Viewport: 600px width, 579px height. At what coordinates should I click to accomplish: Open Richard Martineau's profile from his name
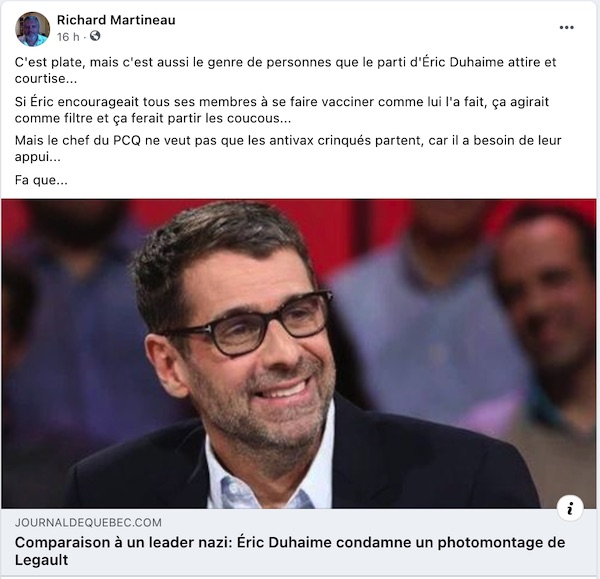(x=116, y=20)
